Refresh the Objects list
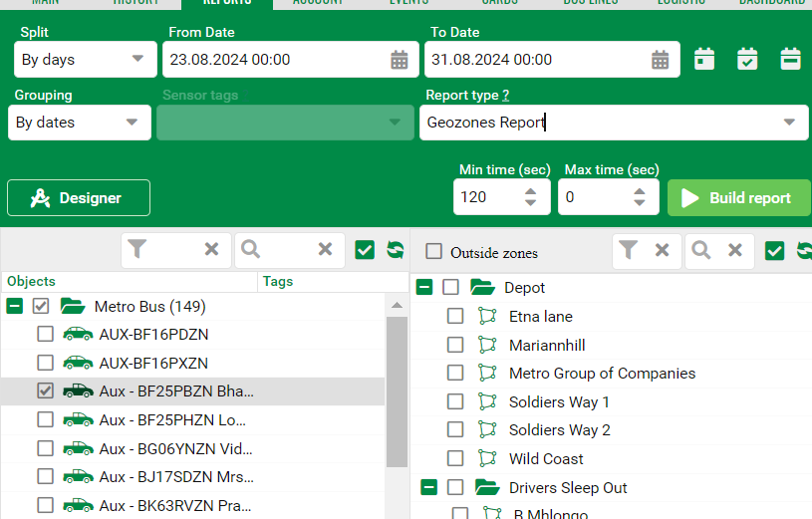 pyautogui.click(x=395, y=250)
